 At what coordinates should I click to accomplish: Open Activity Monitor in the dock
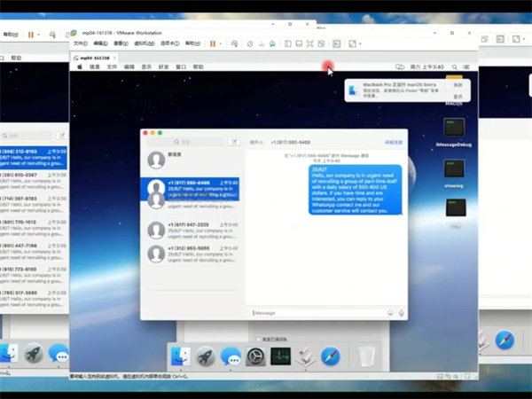click(x=280, y=357)
